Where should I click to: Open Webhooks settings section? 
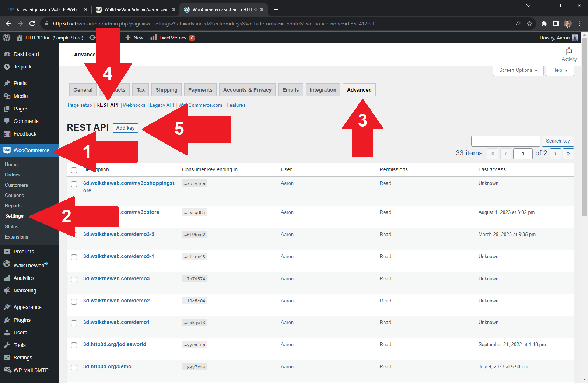[134, 105]
